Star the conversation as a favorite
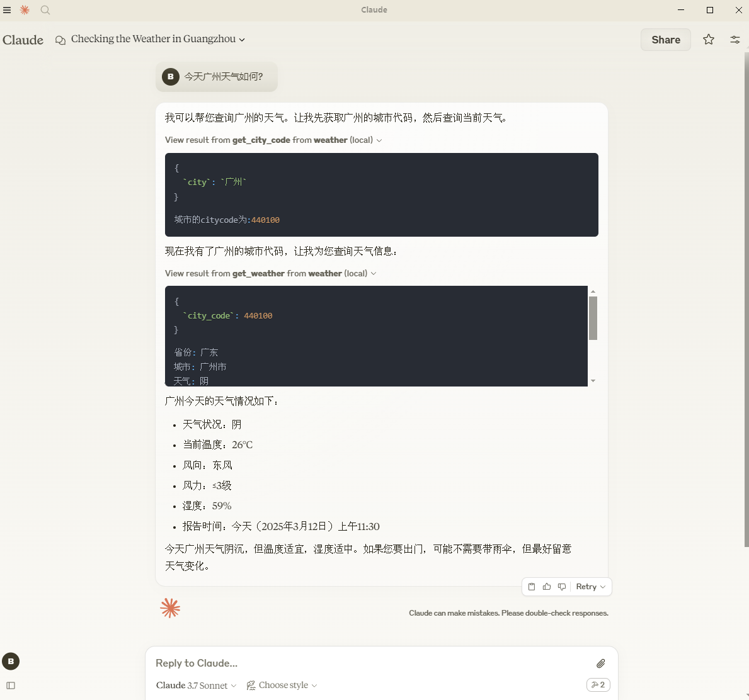 pos(708,39)
